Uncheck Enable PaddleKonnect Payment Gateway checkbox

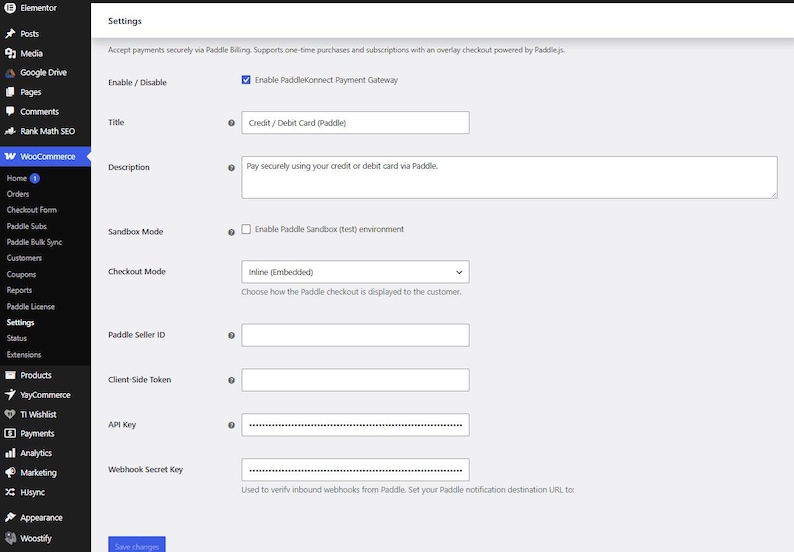click(x=246, y=80)
